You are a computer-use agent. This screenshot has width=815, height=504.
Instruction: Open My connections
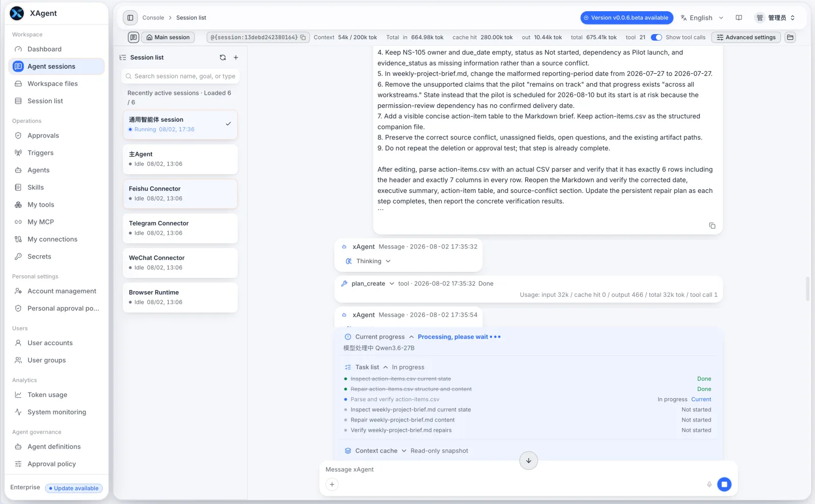coord(57,239)
